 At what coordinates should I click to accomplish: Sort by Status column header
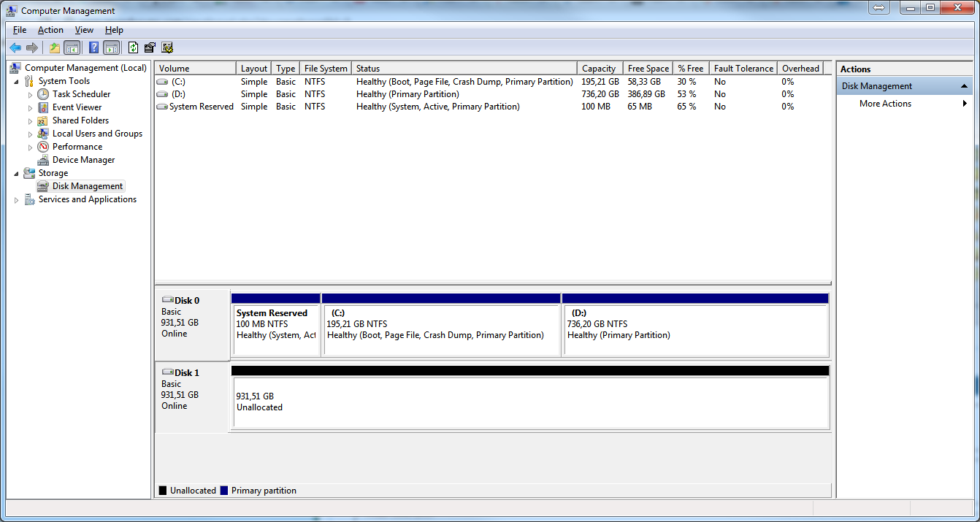pos(464,69)
